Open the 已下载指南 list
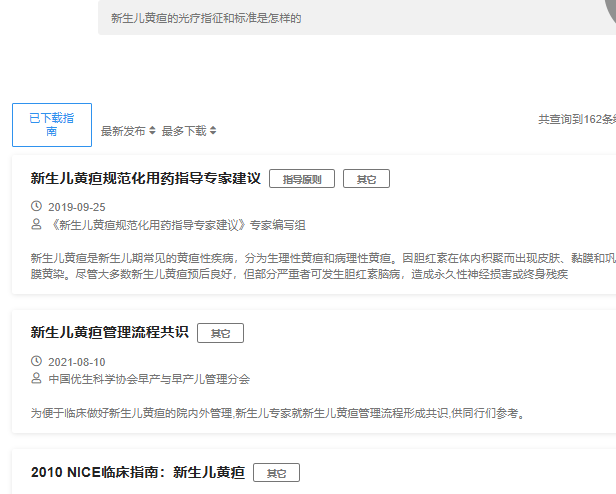 51,125
